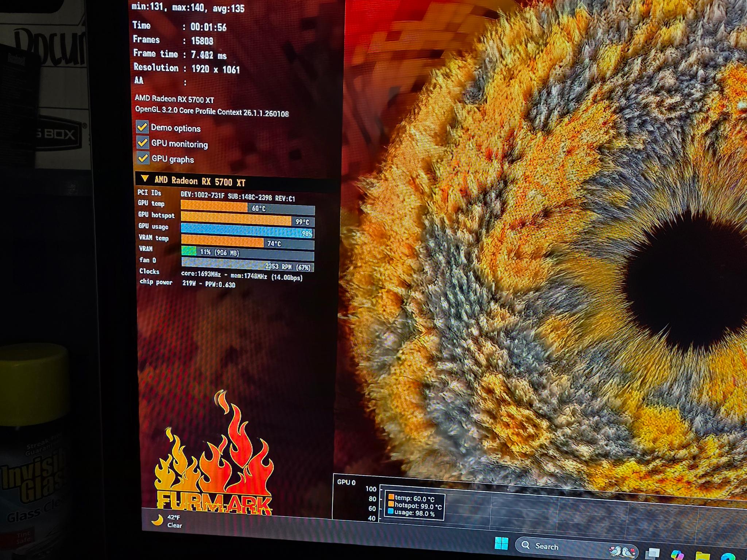Open the Windows Start menu

coord(501,543)
